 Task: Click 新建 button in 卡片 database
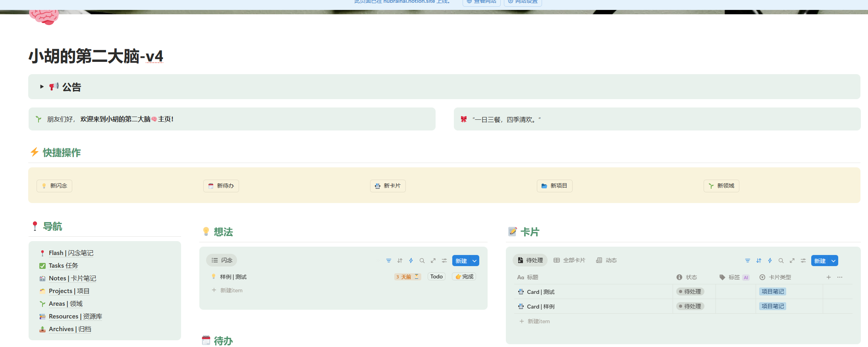pos(820,261)
